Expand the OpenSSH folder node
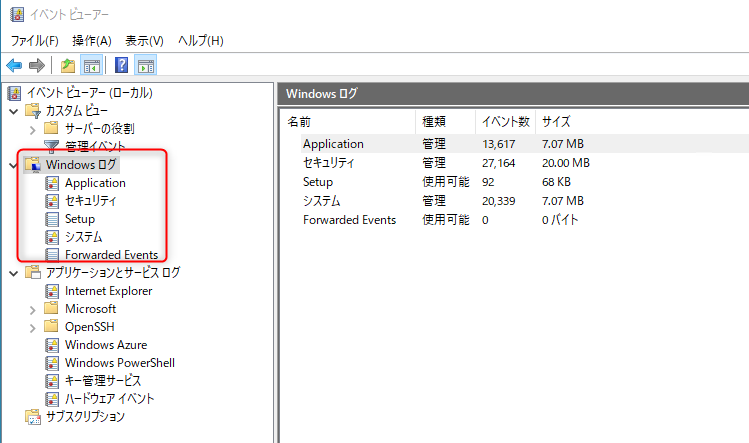The width and height of the screenshot is (749, 443). (32, 328)
